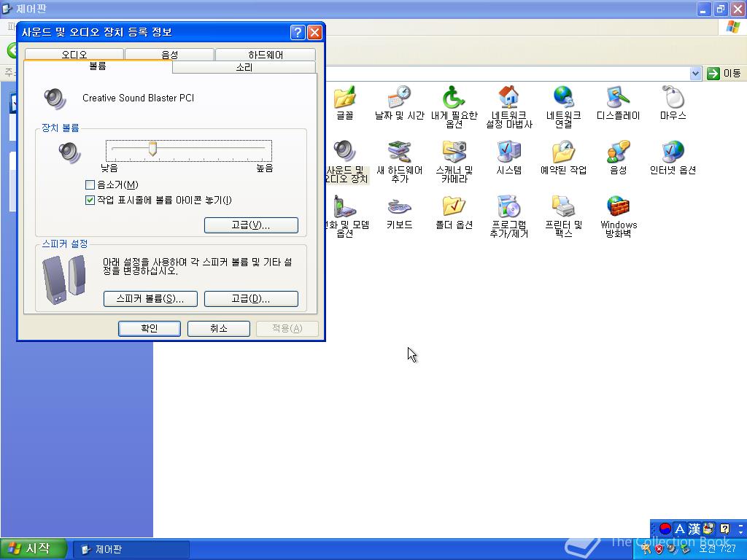Open 프로그램 추가/제거 icon

tap(508, 217)
